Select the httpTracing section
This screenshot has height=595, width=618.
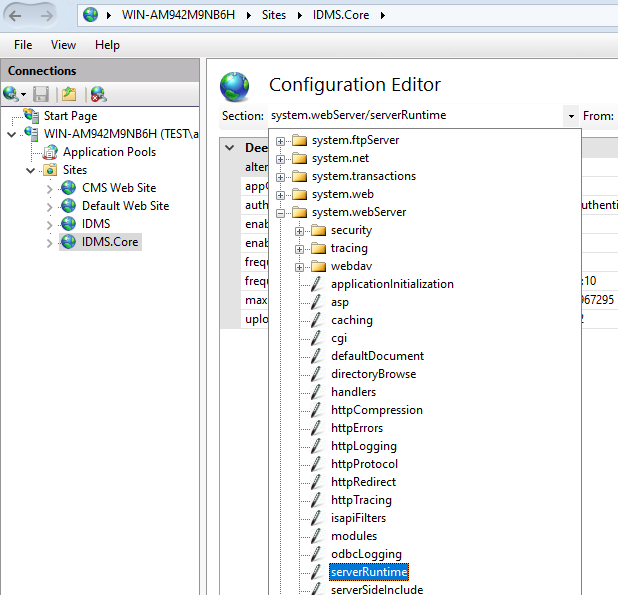(x=361, y=500)
